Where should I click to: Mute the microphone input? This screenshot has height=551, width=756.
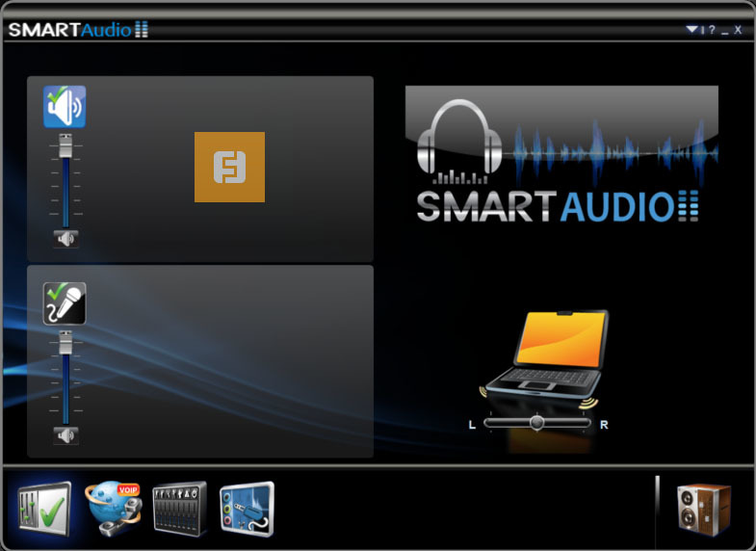65,435
